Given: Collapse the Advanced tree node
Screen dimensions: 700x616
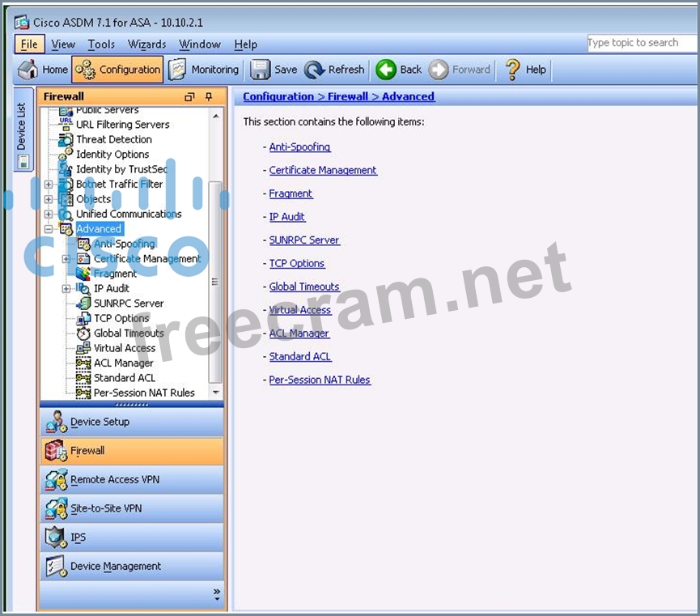Looking at the screenshot, I should (49, 229).
